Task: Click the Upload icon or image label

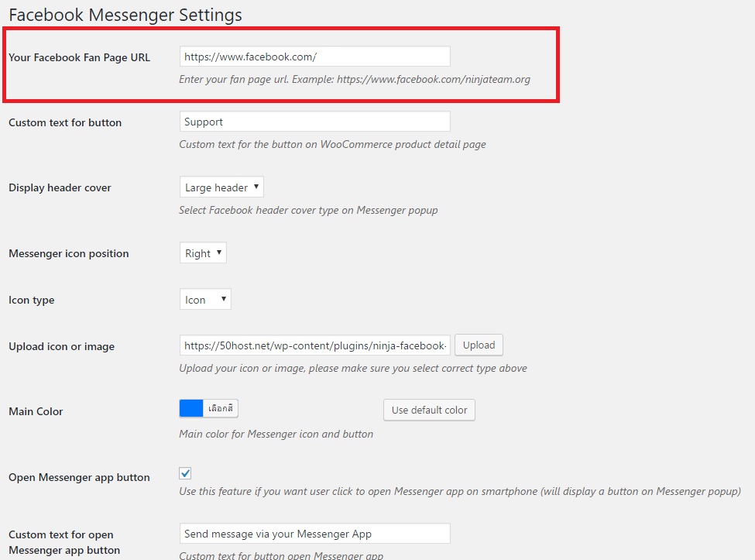Action: point(62,346)
